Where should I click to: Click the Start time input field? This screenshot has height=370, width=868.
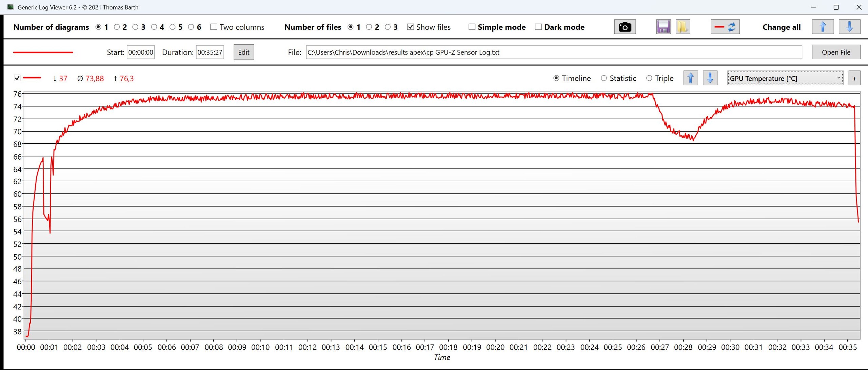click(140, 52)
